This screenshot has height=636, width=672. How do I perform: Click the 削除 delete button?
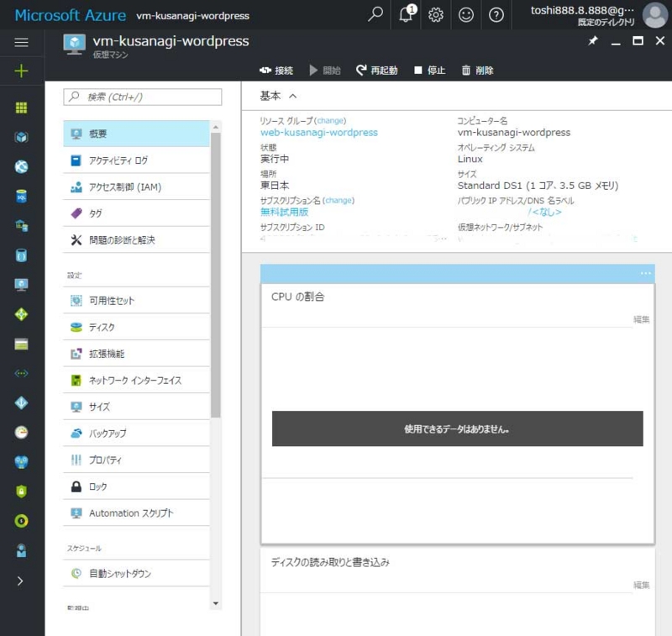pos(477,71)
